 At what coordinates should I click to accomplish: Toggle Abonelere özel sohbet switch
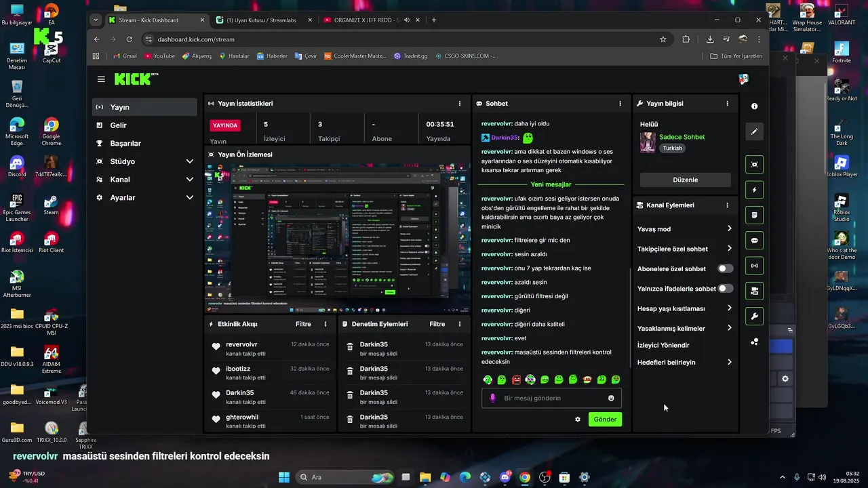click(x=726, y=268)
